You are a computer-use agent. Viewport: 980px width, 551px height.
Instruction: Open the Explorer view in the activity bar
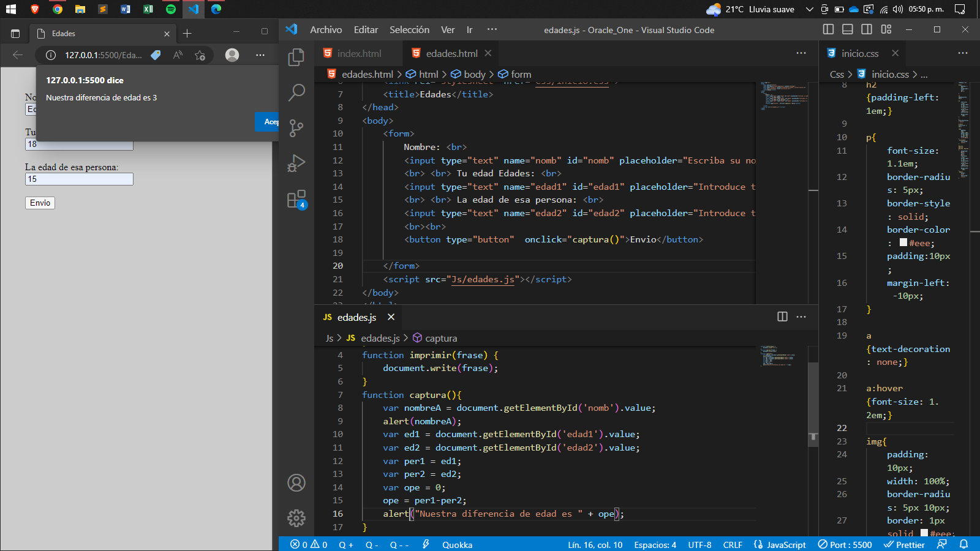click(296, 57)
